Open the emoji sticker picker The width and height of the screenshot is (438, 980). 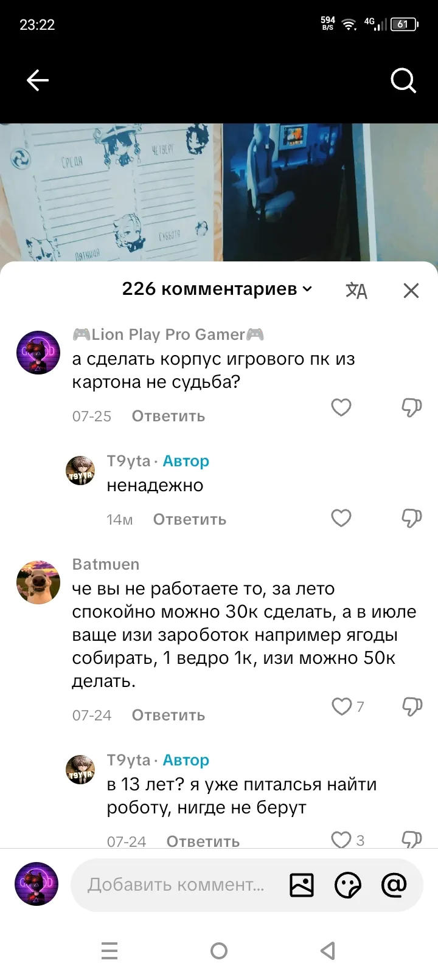348,885
